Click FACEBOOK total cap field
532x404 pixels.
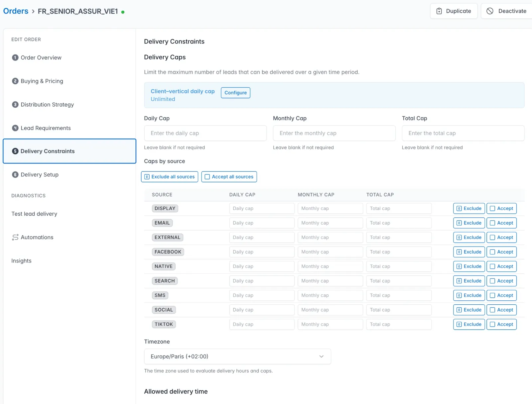point(399,252)
